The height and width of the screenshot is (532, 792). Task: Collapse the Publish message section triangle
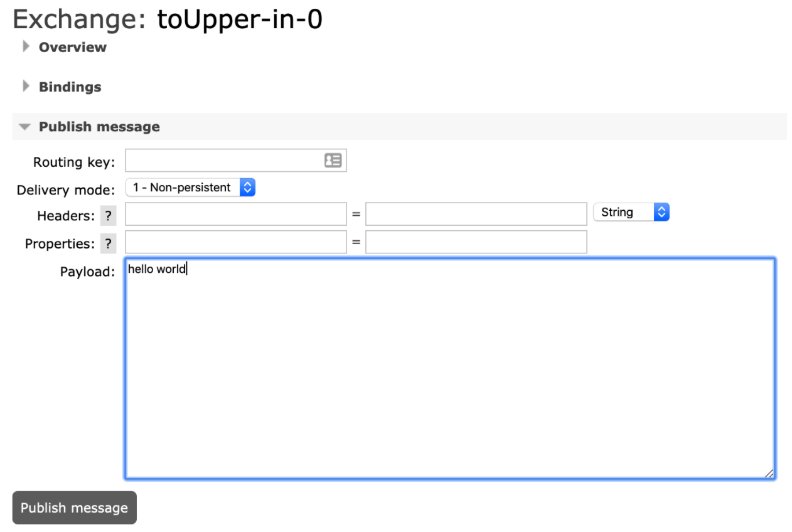pyautogui.click(x=24, y=127)
